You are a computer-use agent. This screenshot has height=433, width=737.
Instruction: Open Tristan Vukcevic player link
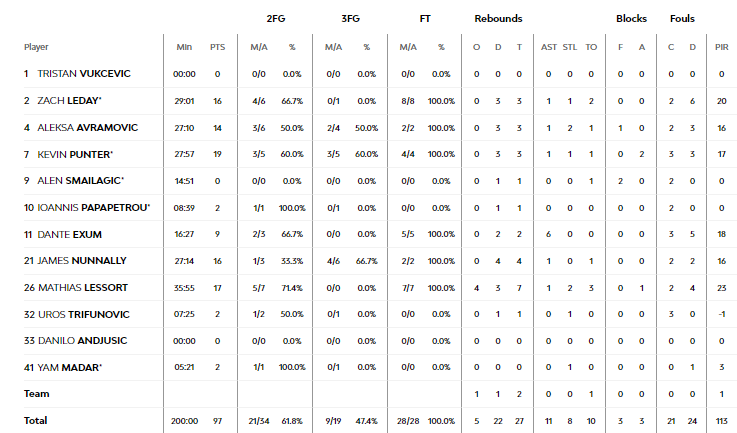point(84,74)
